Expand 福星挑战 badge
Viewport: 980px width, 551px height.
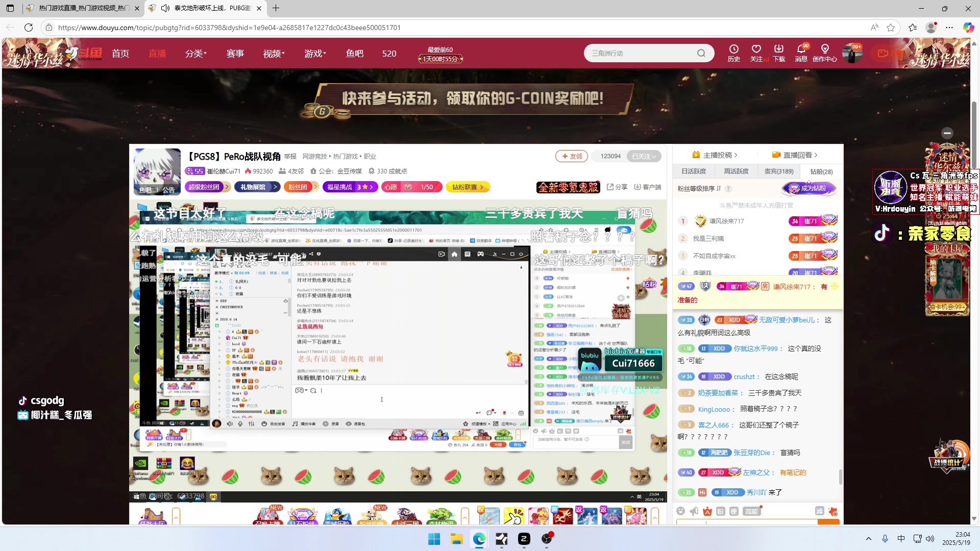[x=350, y=187]
